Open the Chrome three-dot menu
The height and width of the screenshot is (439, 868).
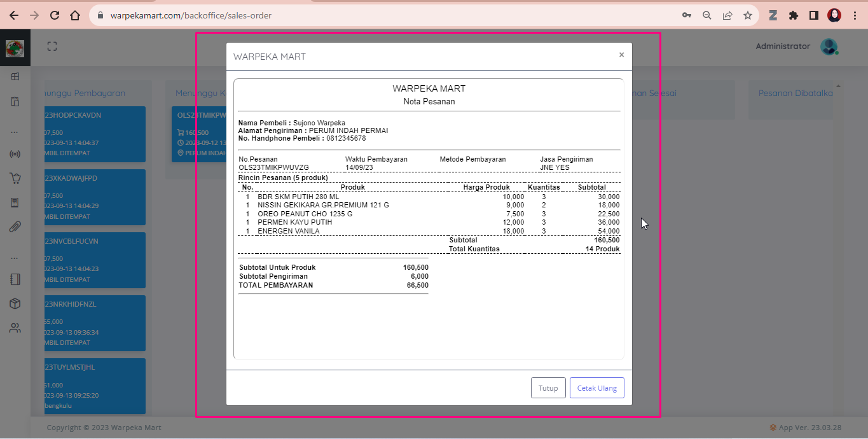(855, 15)
